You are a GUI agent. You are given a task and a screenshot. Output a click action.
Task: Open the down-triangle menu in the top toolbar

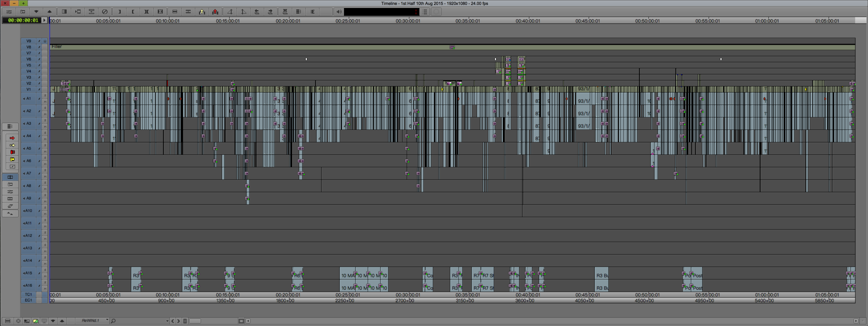point(36,12)
